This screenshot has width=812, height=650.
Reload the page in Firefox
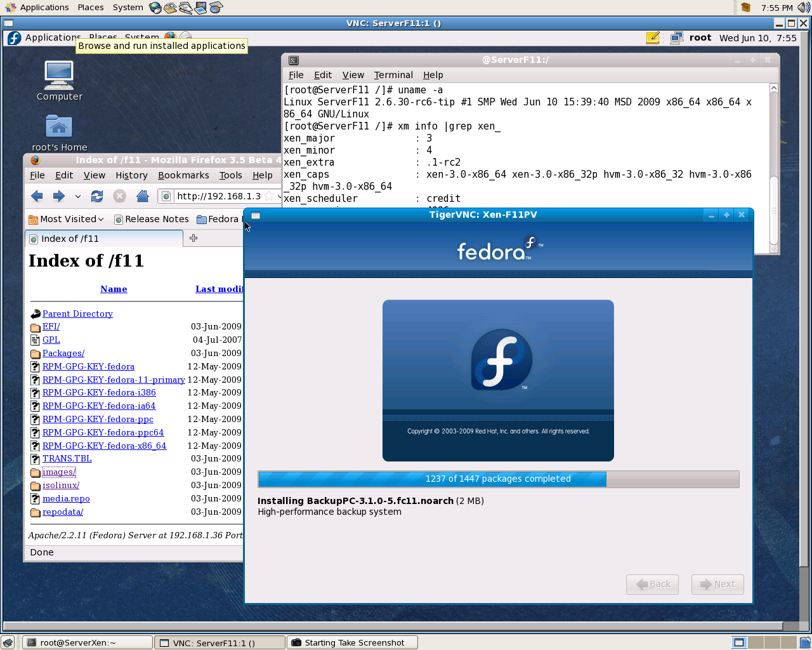pyautogui.click(x=97, y=196)
